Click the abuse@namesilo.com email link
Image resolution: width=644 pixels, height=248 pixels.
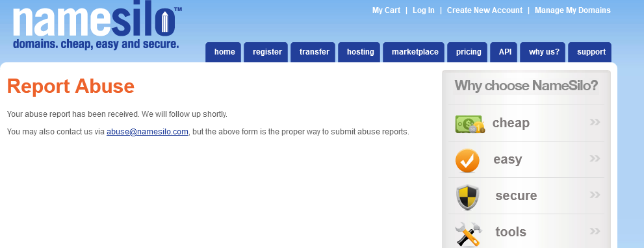pyautogui.click(x=148, y=132)
